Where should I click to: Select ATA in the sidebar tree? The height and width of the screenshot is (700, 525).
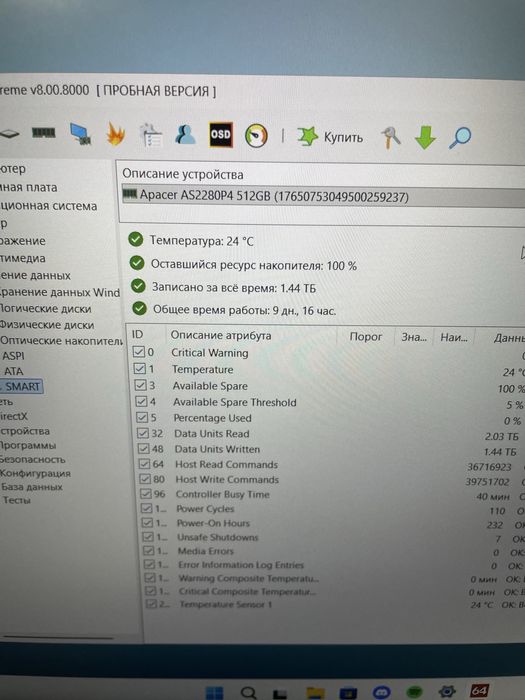13,371
